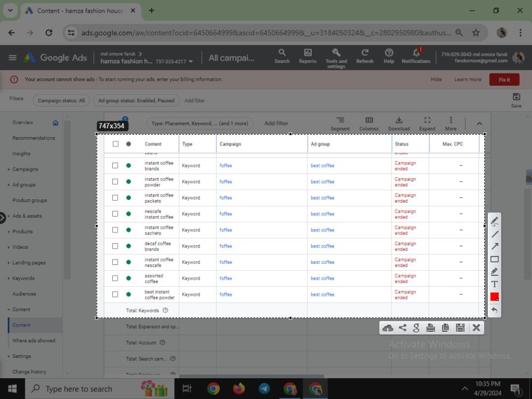
Task: Select the freehand pencil tool in screenshot toolbar
Action: [x=495, y=221]
